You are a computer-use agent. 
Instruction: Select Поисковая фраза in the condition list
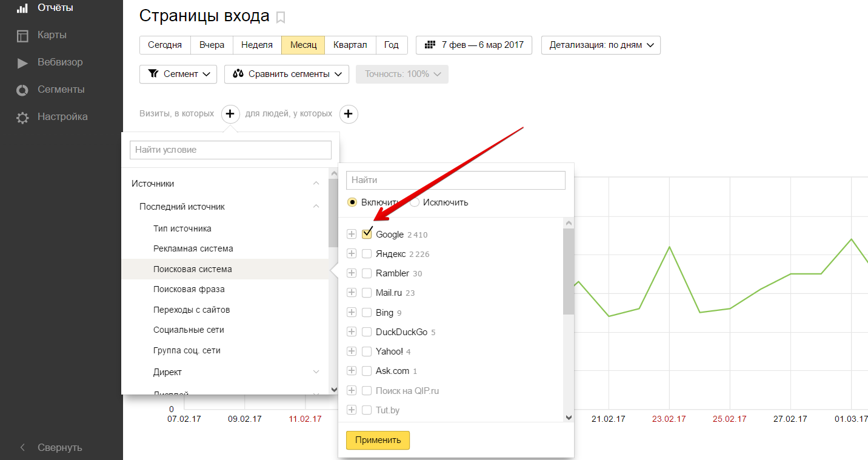tap(189, 289)
